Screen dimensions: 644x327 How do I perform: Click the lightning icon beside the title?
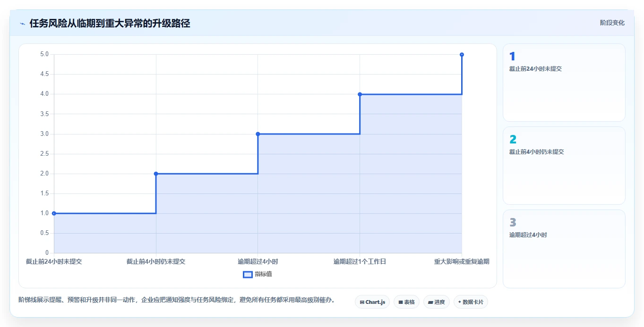(22, 24)
